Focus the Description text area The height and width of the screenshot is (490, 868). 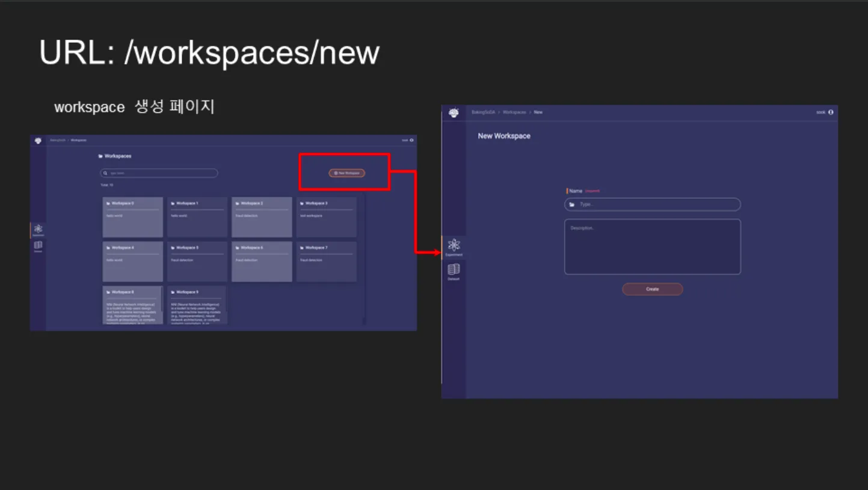point(652,247)
